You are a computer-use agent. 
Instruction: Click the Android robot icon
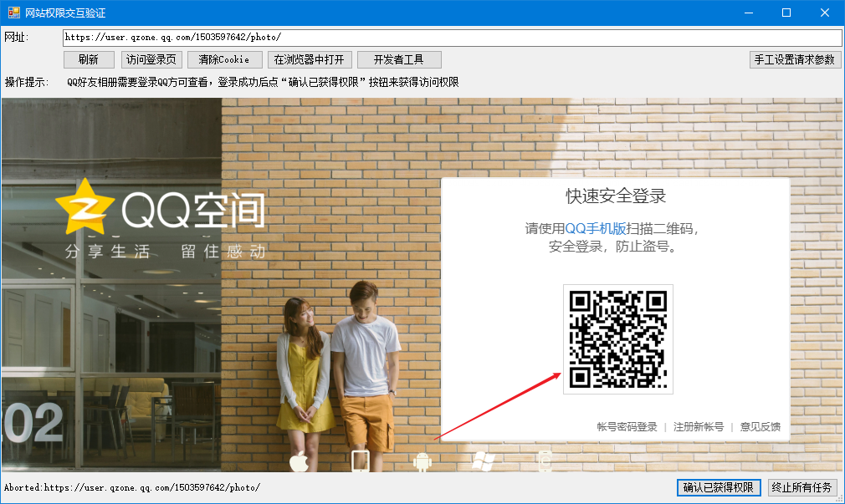pos(422,462)
